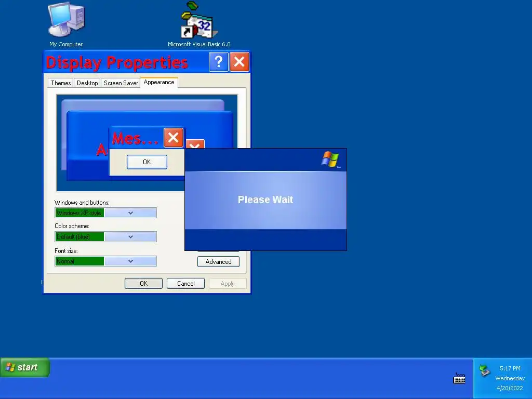Click the Wednesday text in the tray
This screenshot has width=532, height=399.
[510, 378]
